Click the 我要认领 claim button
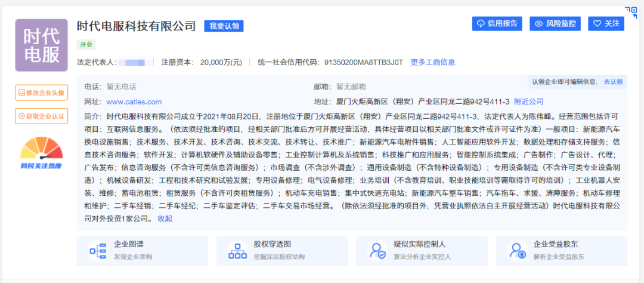 pos(224,26)
